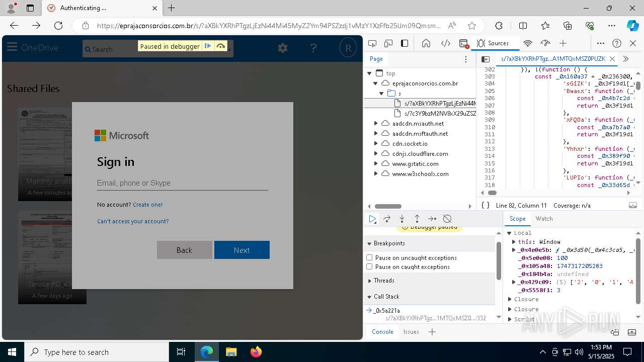Select the Scope tab
The width and height of the screenshot is (644, 362).
coord(517,219)
